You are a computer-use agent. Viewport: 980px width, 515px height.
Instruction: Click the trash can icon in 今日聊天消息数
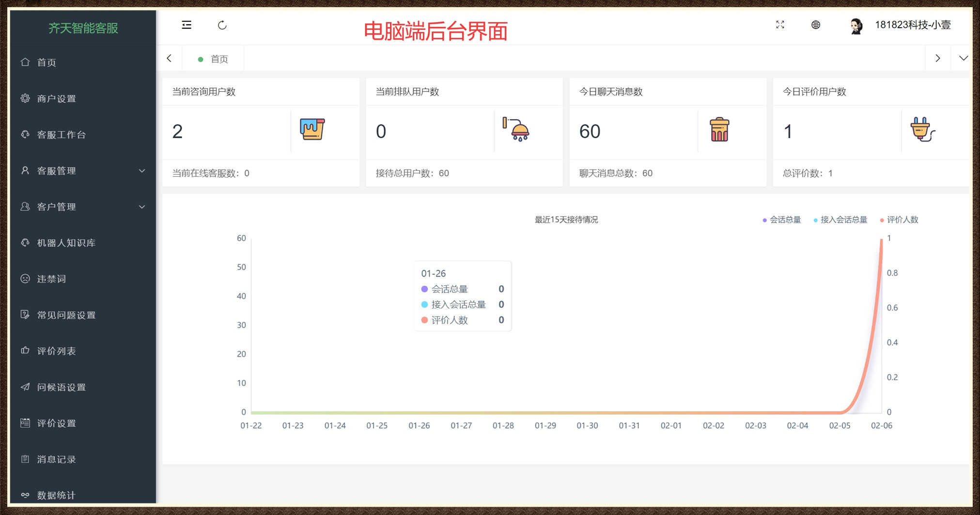[x=719, y=129]
